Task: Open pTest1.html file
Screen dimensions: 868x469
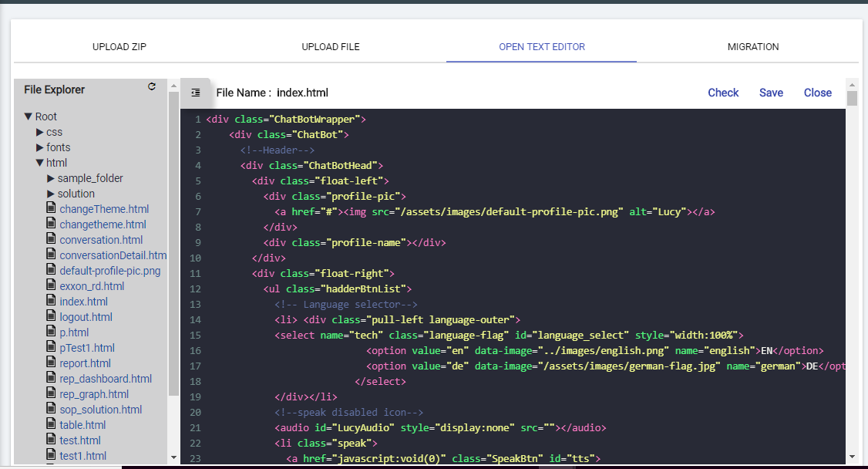Action: point(87,349)
